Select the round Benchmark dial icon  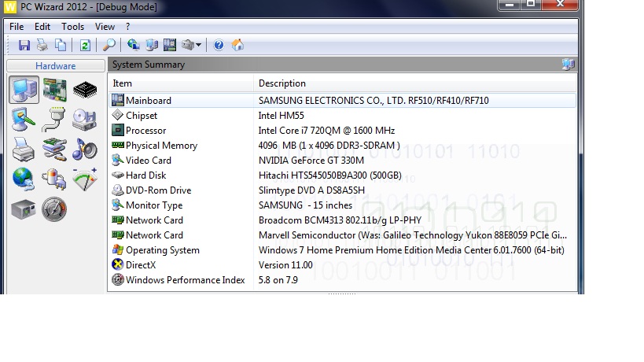53,209
